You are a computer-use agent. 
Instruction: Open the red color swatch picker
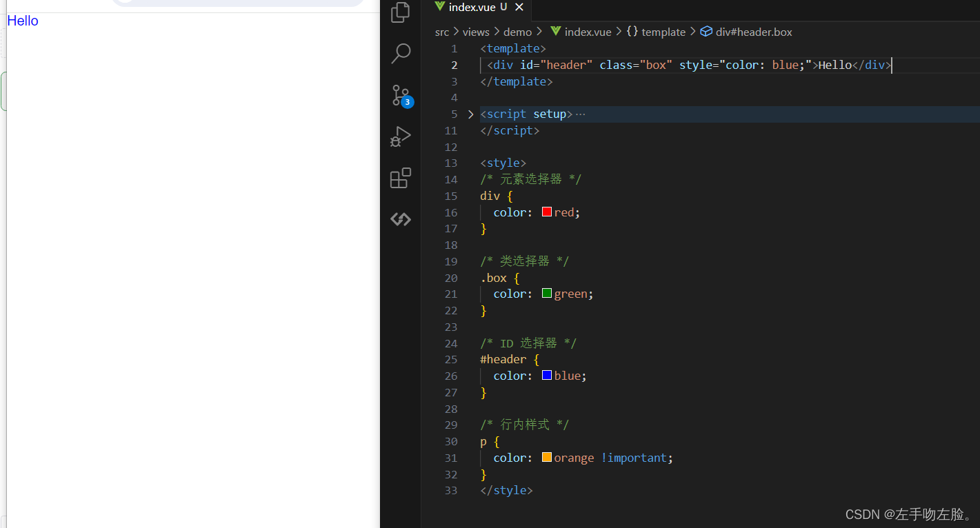pos(547,212)
